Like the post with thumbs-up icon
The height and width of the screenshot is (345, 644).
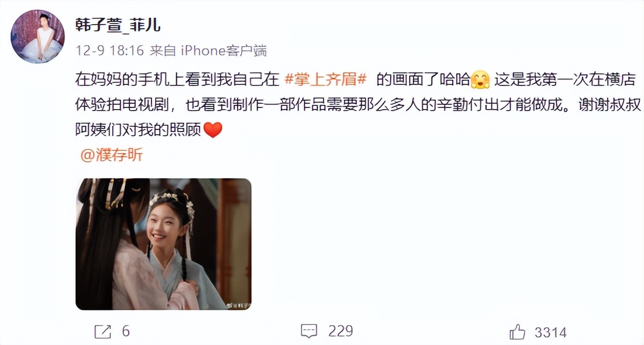click(x=518, y=332)
